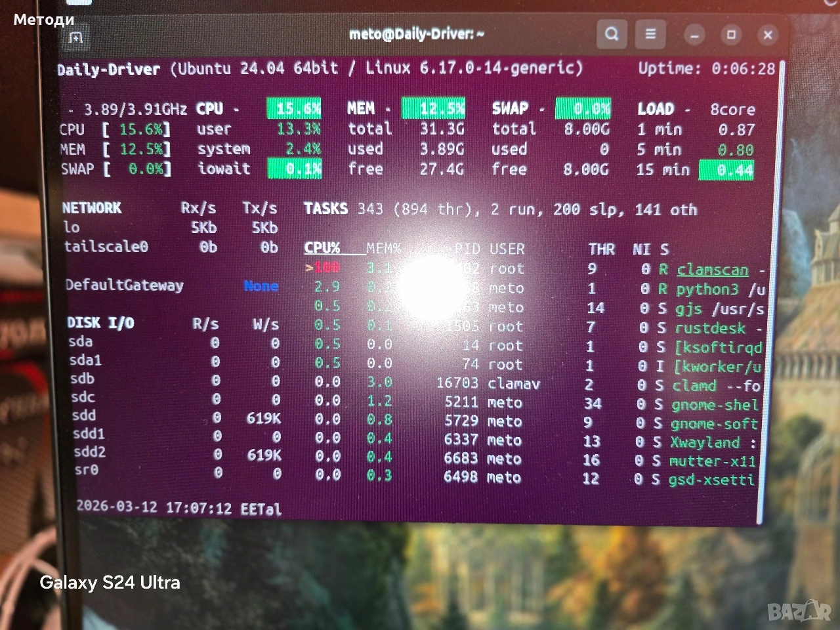840x630 pixels.
Task: Click the meto@Daily-Driver window title
Action: (416, 33)
